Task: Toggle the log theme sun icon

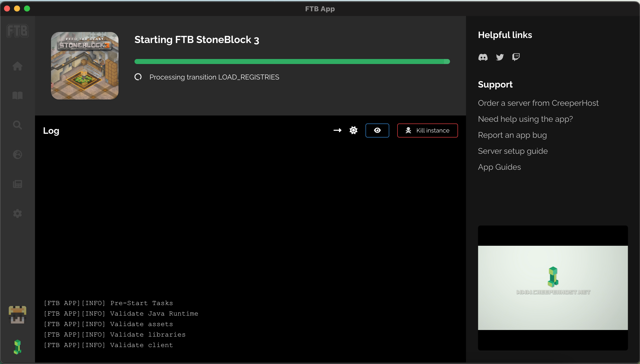Action: 353,130
